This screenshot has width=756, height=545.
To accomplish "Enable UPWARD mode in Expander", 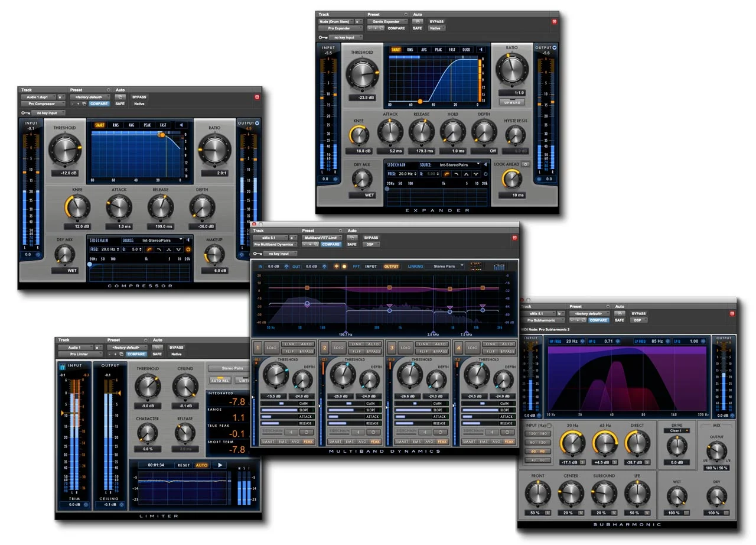I will click(x=511, y=102).
